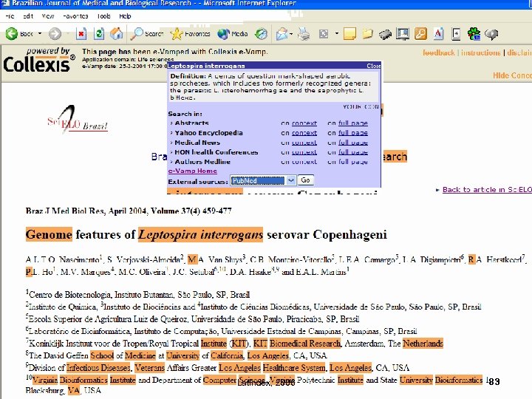This screenshot has width=532, height=399.
Task: Click highlighted concept Veterans
Action: tap(149, 368)
